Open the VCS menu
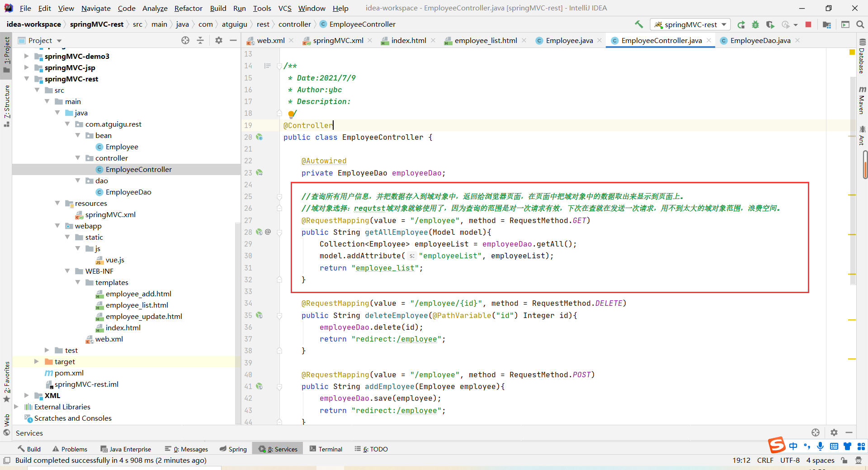This screenshot has height=470, width=868. pos(285,8)
